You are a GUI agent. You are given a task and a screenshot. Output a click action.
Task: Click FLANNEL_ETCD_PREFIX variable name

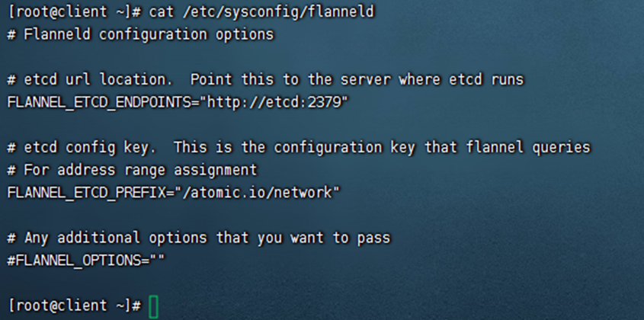click(x=86, y=193)
